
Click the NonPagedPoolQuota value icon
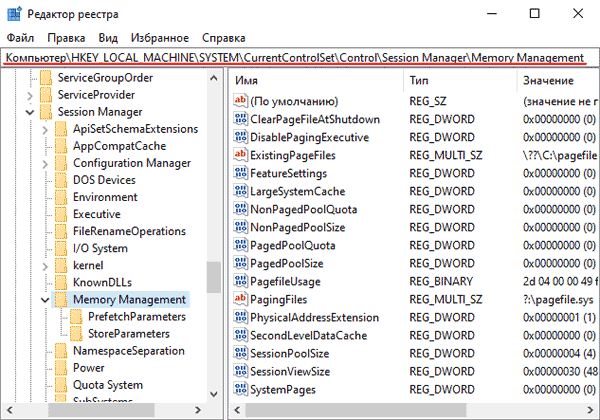pos(240,208)
